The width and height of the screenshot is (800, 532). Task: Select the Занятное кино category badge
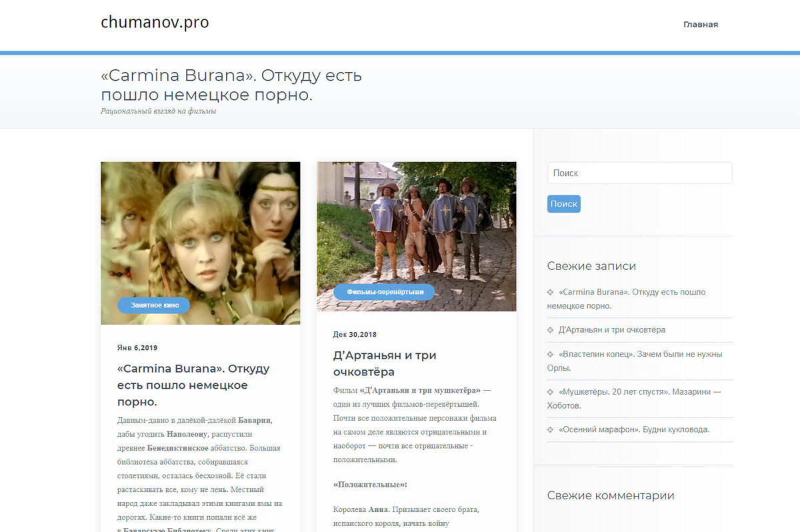pyautogui.click(x=154, y=305)
